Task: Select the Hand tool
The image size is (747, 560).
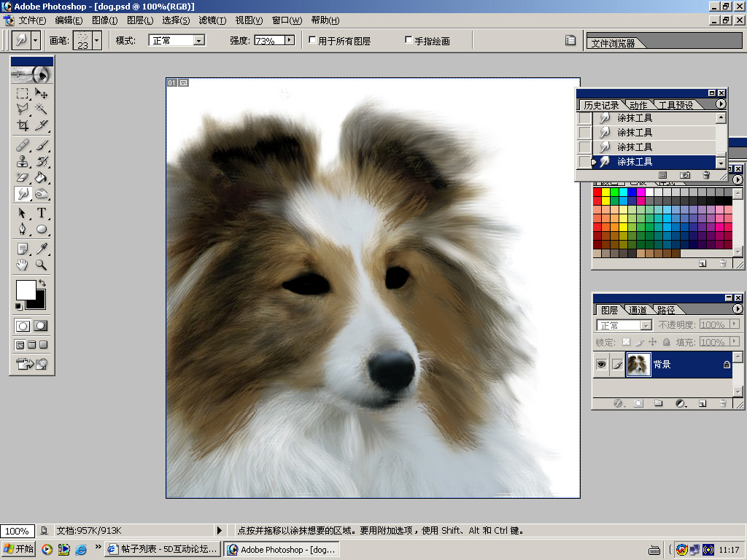Action: coord(23,265)
